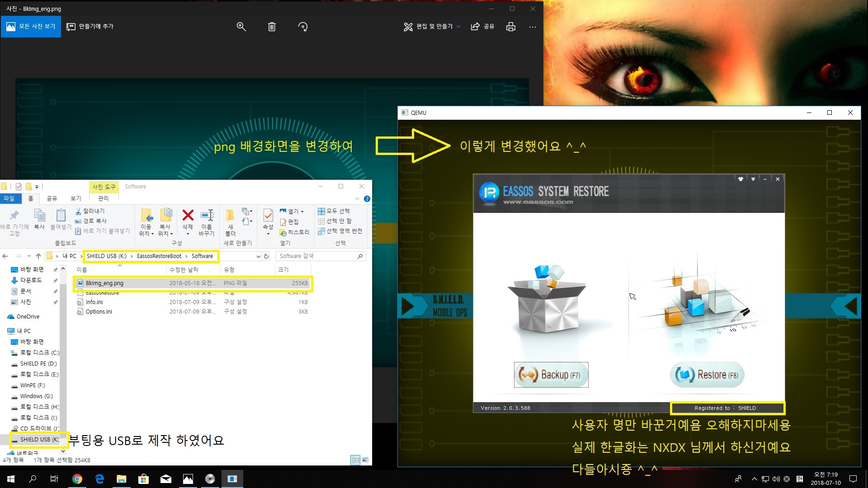Screen dimensions: 868x488
Task: Click 히스토리 command
Action: pos(294,232)
